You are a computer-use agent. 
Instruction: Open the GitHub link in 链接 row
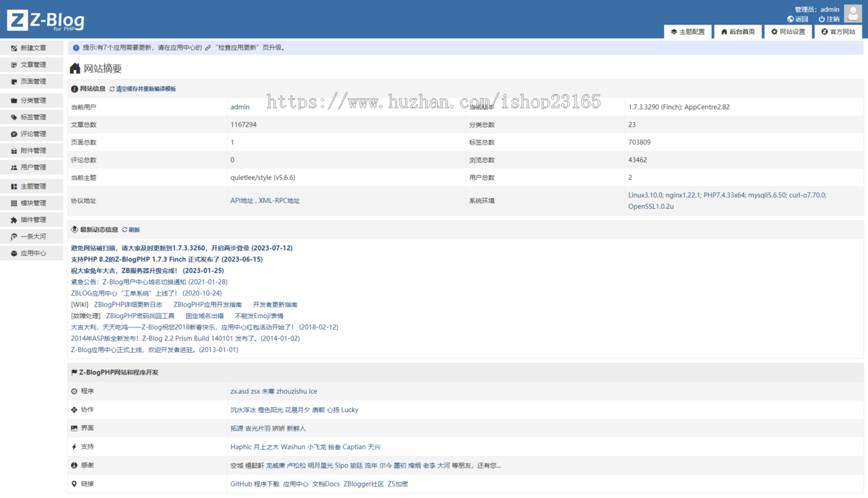241,484
